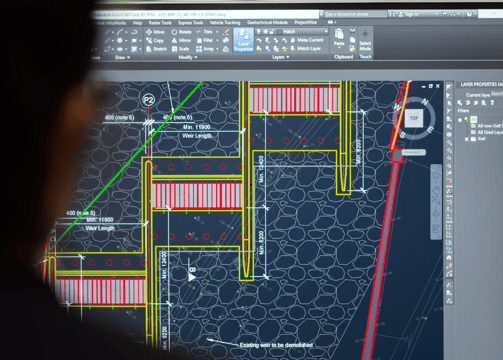Click the Offset tool icon

tap(226, 49)
